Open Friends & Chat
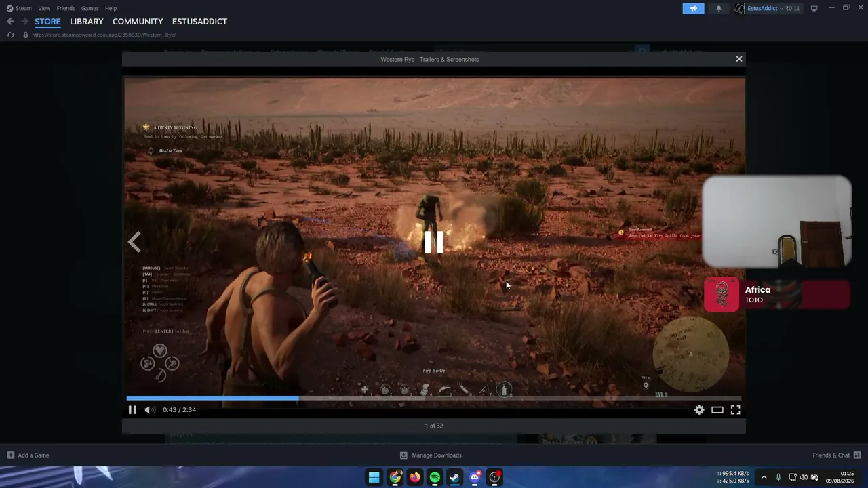Viewport: 868px width, 488px height. click(837, 455)
